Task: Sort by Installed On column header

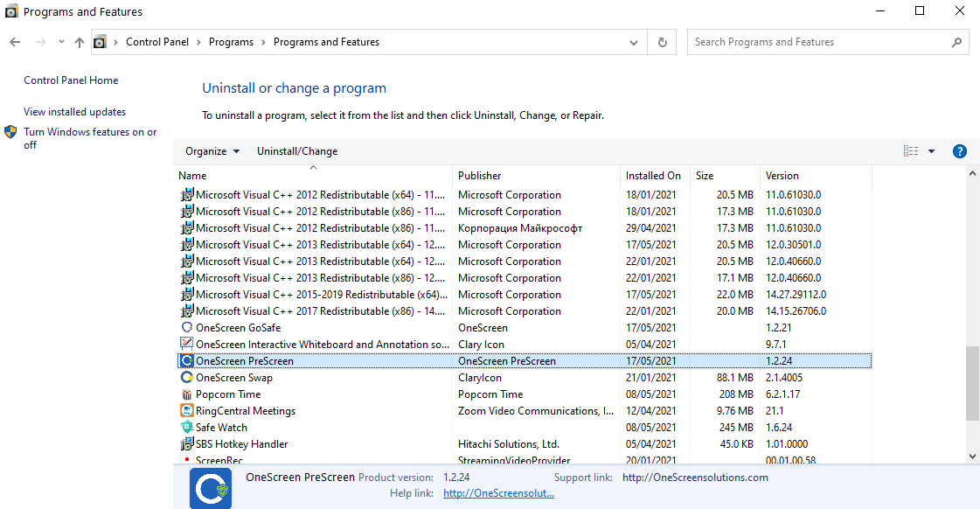Action: tap(655, 176)
